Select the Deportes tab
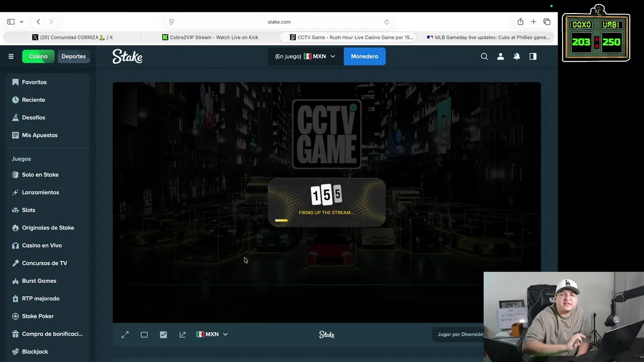This screenshot has width=644, height=362. click(x=73, y=56)
